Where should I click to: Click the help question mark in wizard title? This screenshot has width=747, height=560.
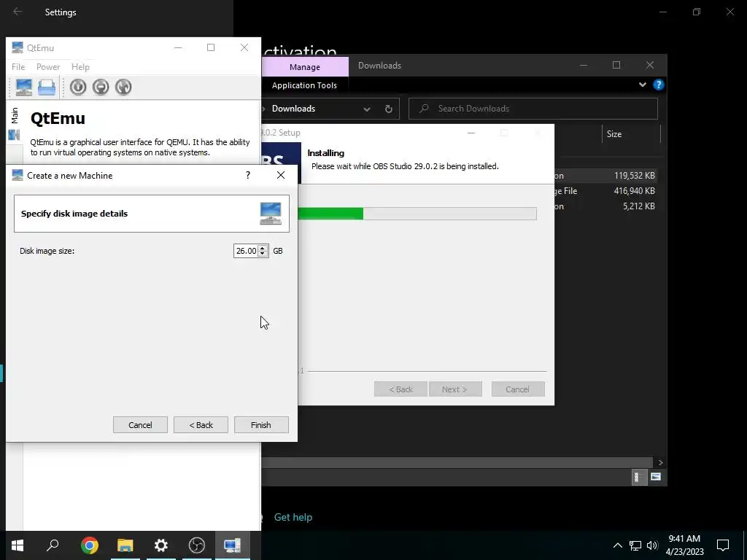coord(248,175)
